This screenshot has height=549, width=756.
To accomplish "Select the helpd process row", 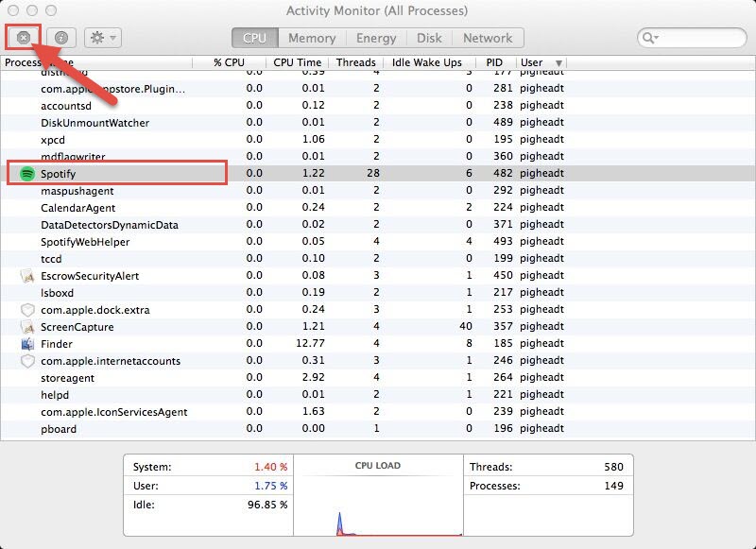I will (x=378, y=395).
